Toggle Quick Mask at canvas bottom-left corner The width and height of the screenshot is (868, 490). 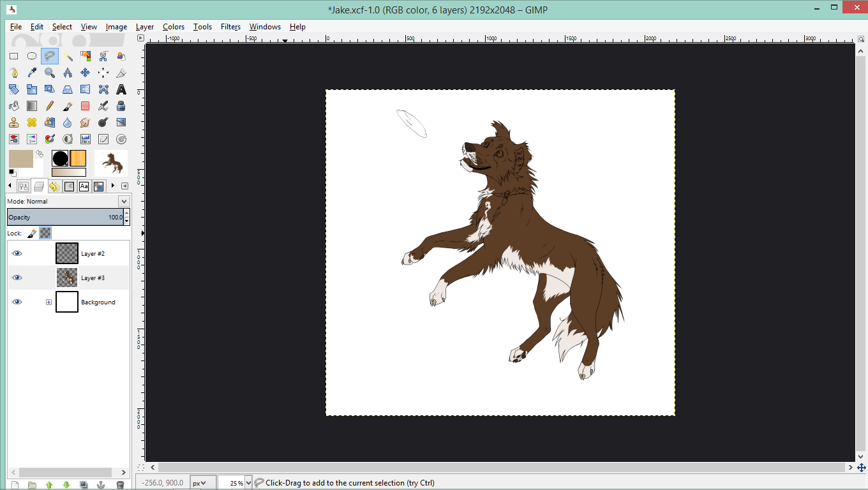click(x=142, y=466)
